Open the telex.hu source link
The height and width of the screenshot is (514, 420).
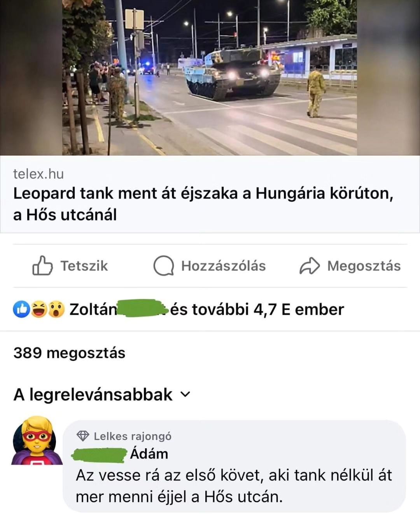(38, 174)
